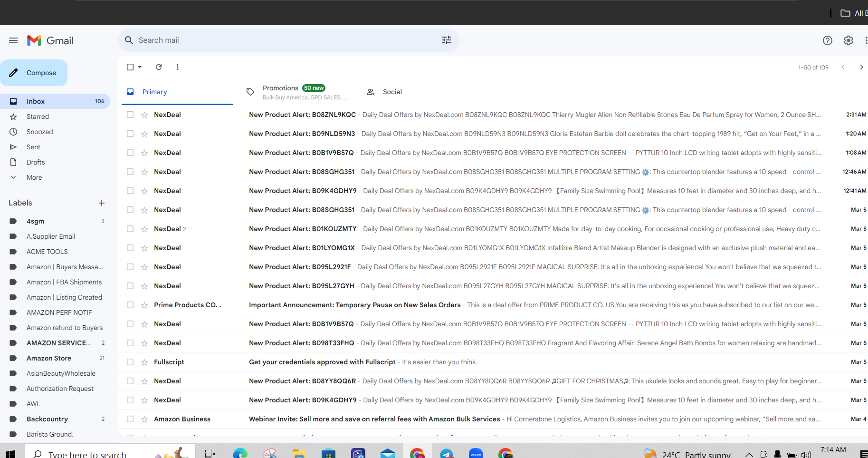Open Amazon Business Webinar Invite email
This screenshot has height=458, width=868.
click(493, 419)
